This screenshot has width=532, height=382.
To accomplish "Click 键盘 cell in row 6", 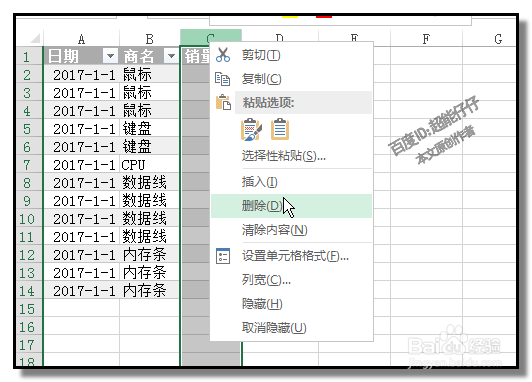I will point(150,147).
